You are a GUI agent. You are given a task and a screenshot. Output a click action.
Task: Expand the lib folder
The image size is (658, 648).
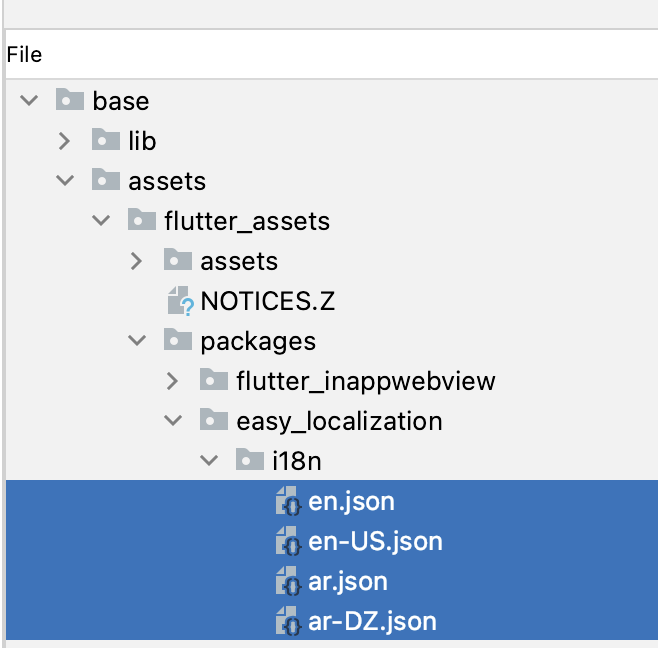tap(64, 141)
